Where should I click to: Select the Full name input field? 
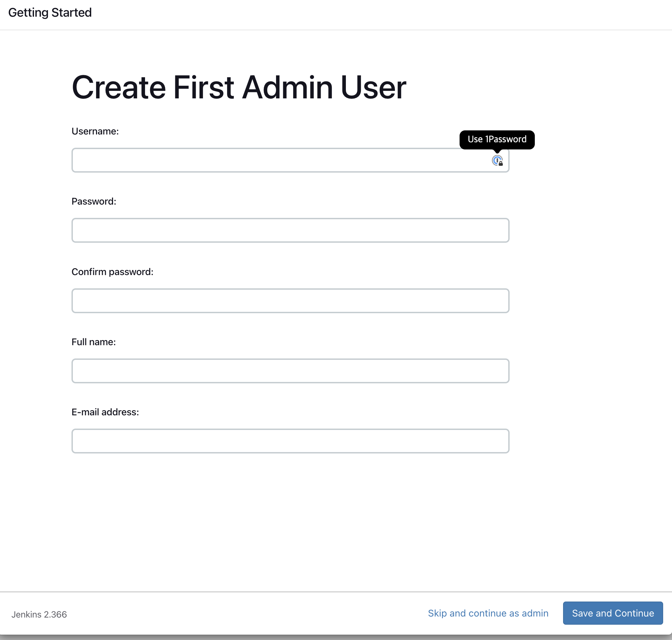290,371
